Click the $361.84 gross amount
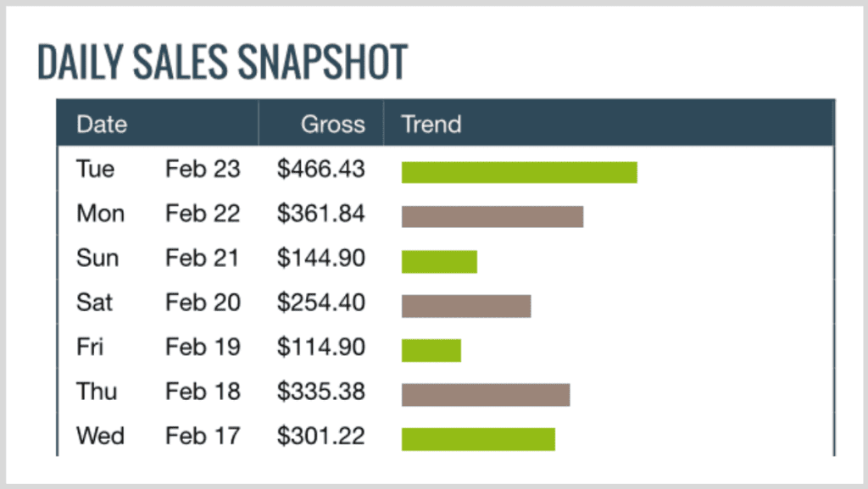This screenshot has height=489, width=868. pyautogui.click(x=321, y=214)
